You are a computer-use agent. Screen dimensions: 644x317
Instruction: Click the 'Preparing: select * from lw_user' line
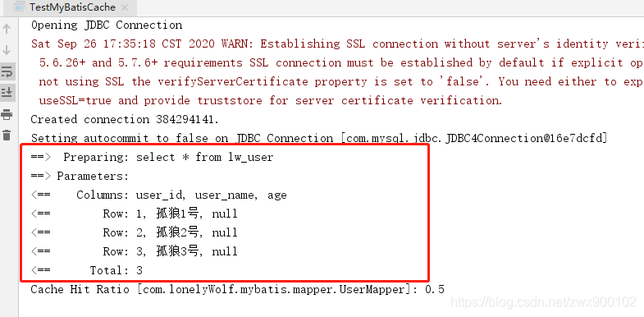pyautogui.click(x=152, y=157)
